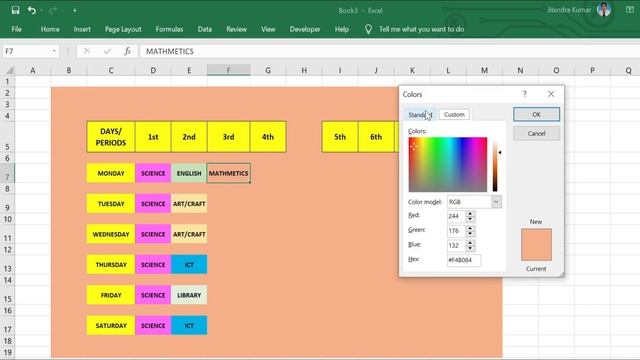Click Cancel in the Colors dialog
This screenshot has height=360, width=640.
[x=536, y=133]
